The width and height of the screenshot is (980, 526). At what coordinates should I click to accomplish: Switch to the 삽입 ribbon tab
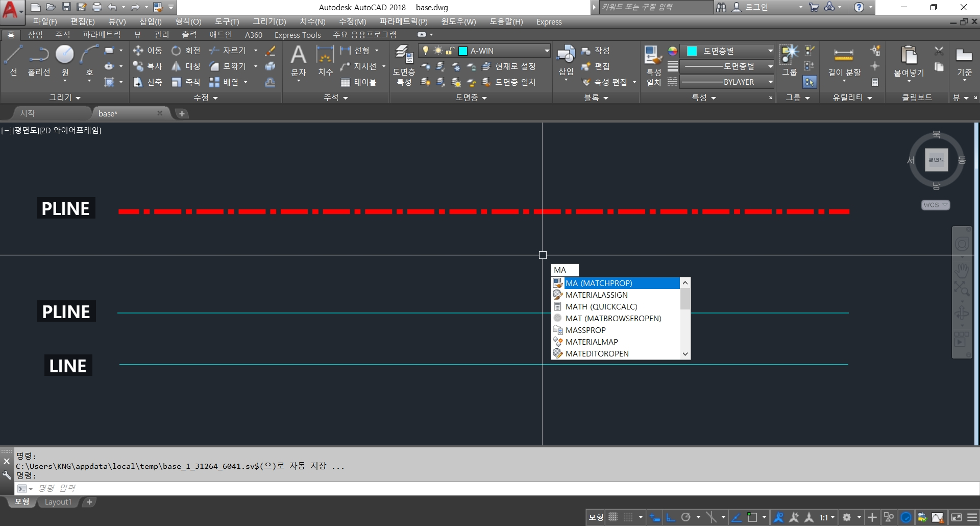coord(35,35)
